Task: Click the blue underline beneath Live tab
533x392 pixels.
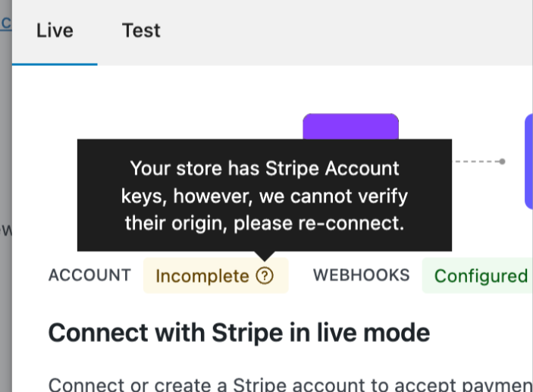Action: [x=55, y=64]
